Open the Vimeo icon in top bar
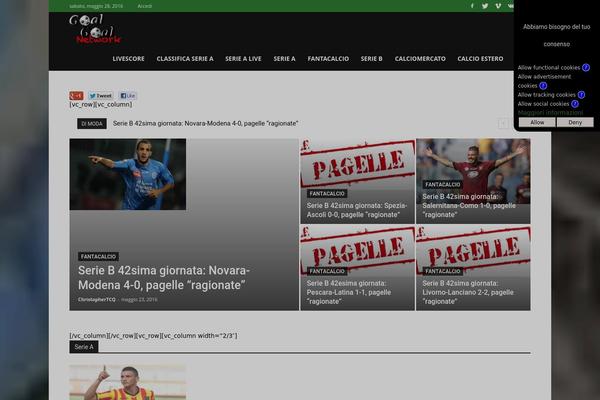Viewport: 600px width, 400px height. coord(498,6)
